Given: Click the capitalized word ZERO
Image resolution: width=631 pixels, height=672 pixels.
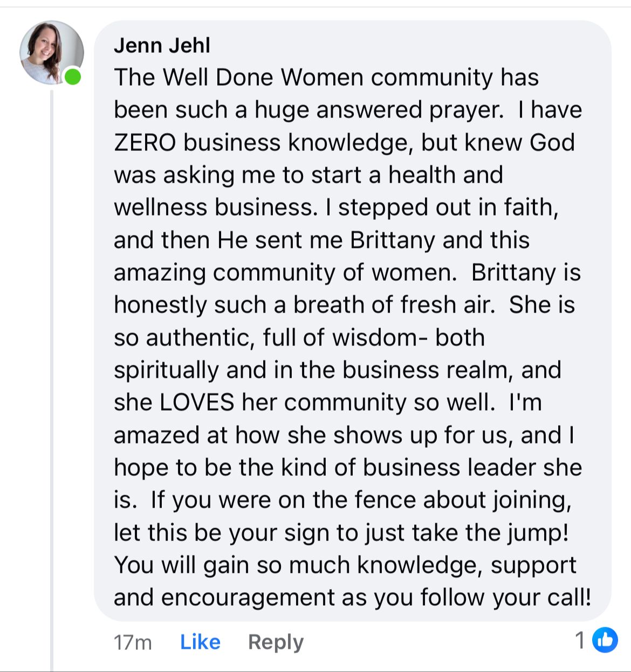Looking at the screenshot, I should [145, 142].
